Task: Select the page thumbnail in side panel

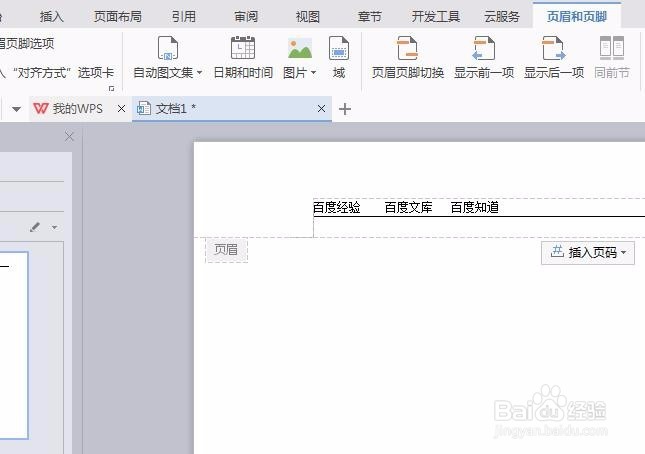Action: point(14,345)
